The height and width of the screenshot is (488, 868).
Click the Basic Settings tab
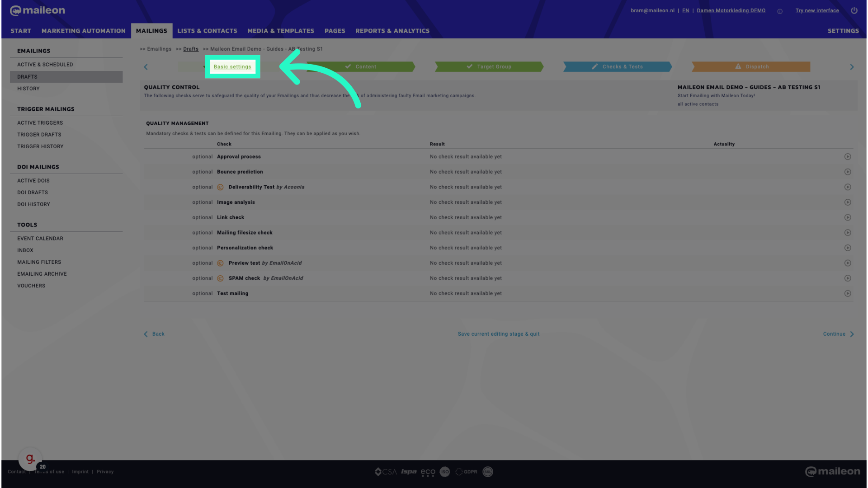[x=232, y=66]
